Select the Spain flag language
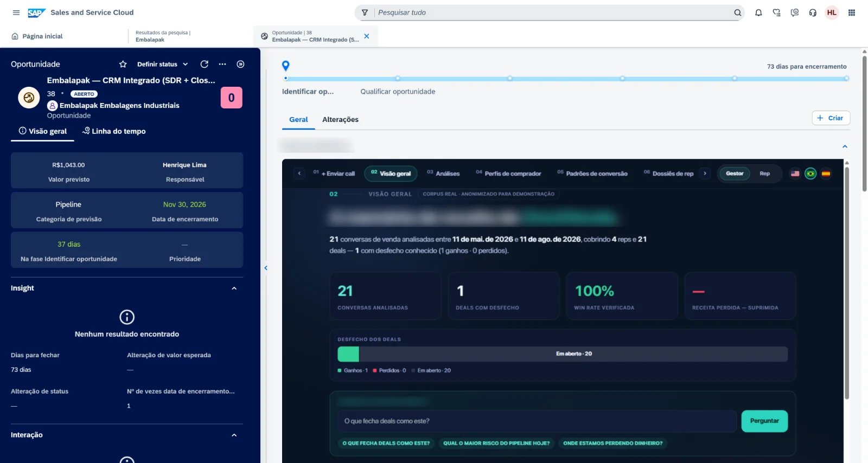This screenshot has height=463, width=868. click(826, 173)
